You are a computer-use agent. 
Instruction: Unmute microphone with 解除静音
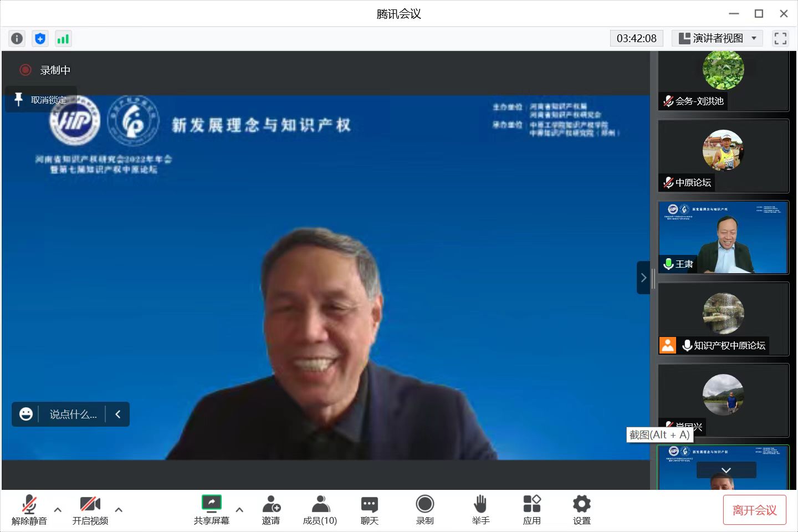(x=29, y=509)
